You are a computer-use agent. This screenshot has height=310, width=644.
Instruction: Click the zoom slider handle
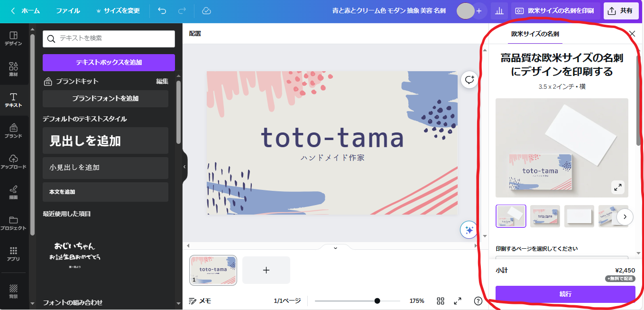pyautogui.click(x=377, y=301)
